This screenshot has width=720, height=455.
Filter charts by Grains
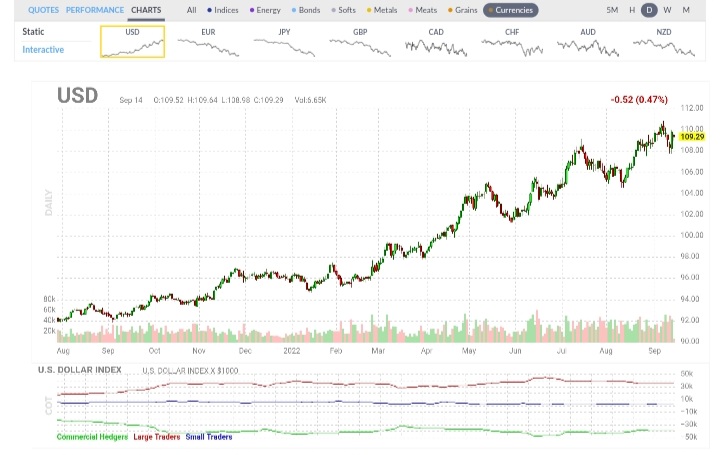463,10
